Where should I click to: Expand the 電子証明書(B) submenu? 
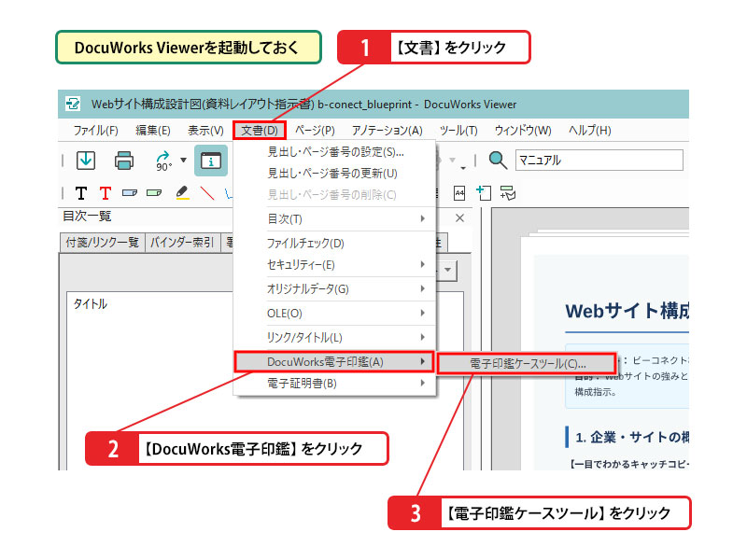pos(335,384)
